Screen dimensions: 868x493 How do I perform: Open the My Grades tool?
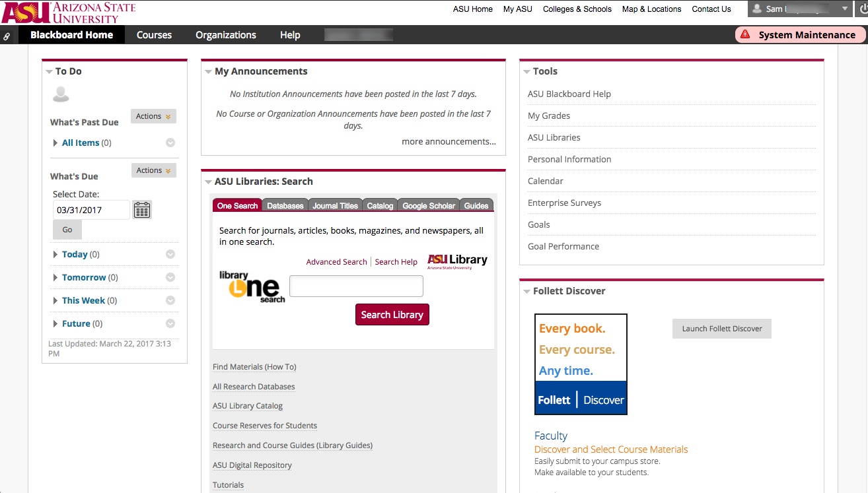point(549,115)
